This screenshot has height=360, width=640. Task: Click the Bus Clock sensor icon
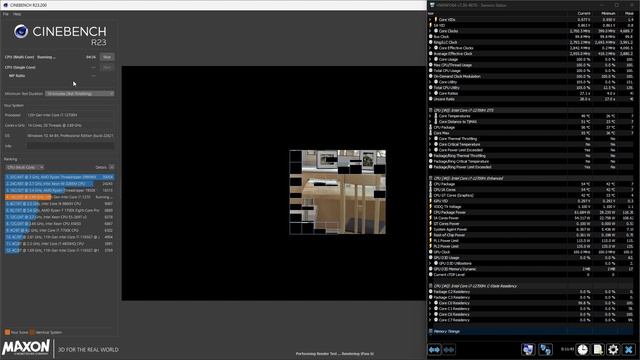point(431,37)
